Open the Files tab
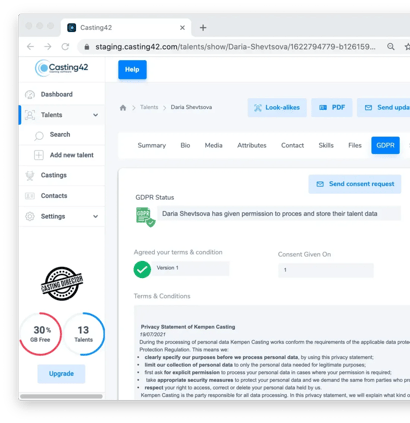 pos(355,145)
